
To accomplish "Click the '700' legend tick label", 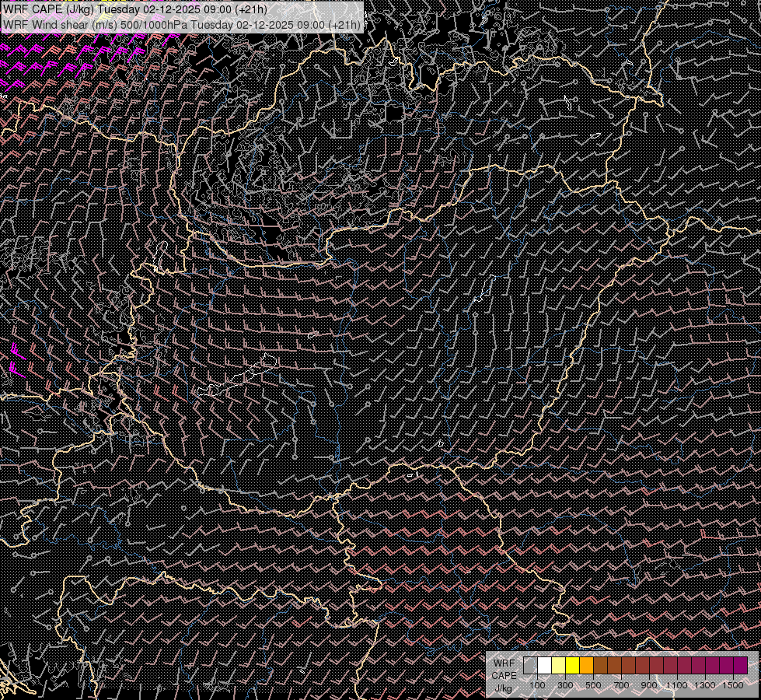I will pos(621,685).
